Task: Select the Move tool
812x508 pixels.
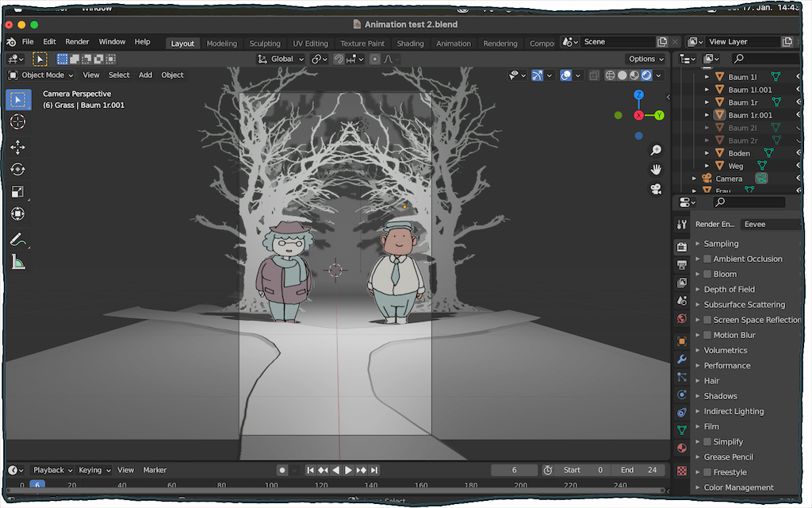Action: click(x=18, y=147)
